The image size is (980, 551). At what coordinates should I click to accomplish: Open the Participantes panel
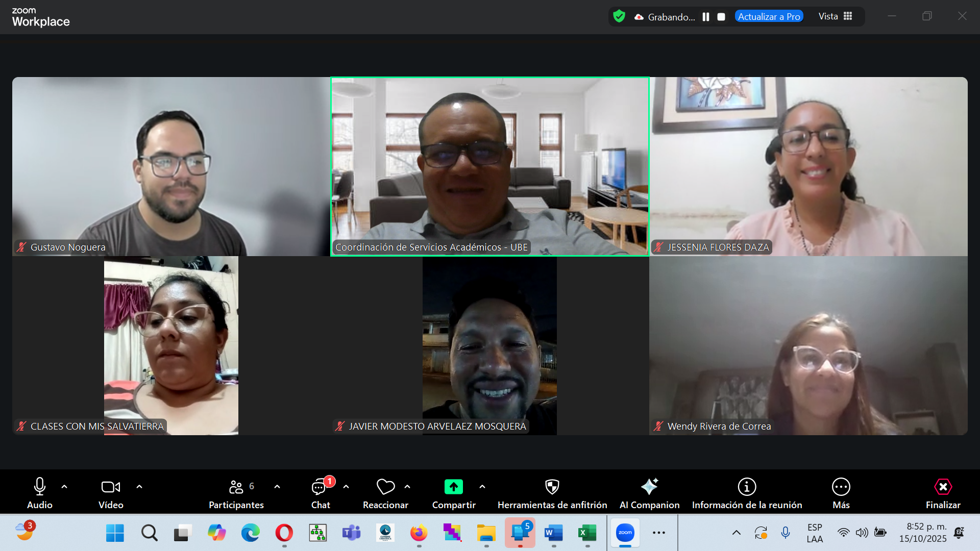(x=236, y=494)
